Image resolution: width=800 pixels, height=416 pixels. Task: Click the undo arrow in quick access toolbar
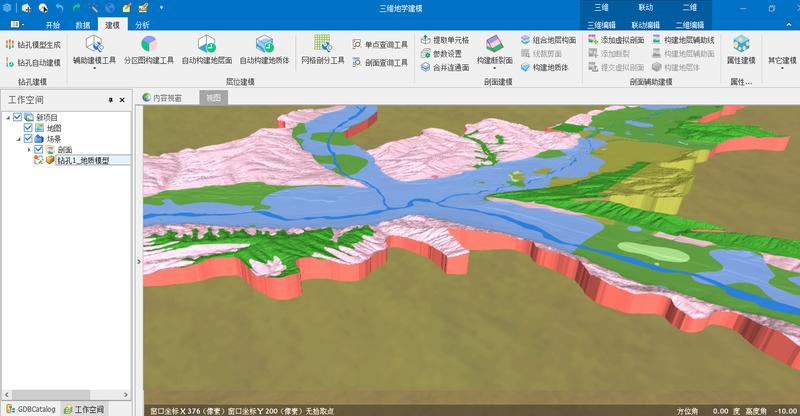60,8
